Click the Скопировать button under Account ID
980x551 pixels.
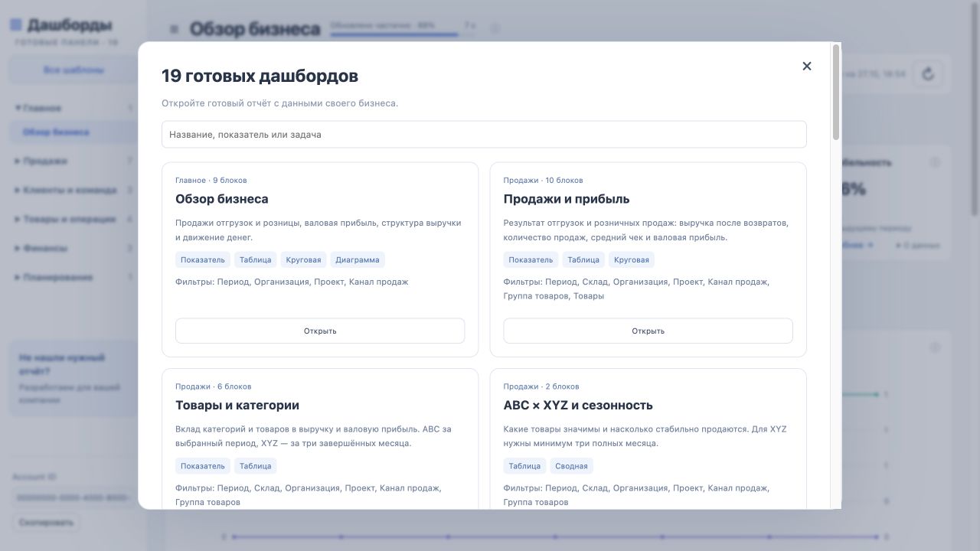coord(46,523)
